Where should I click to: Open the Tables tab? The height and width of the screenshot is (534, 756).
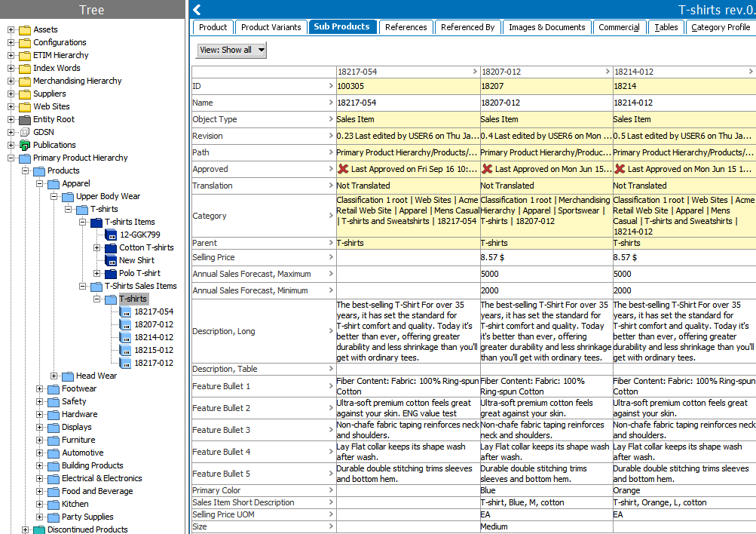pyautogui.click(x=666, y=27)
